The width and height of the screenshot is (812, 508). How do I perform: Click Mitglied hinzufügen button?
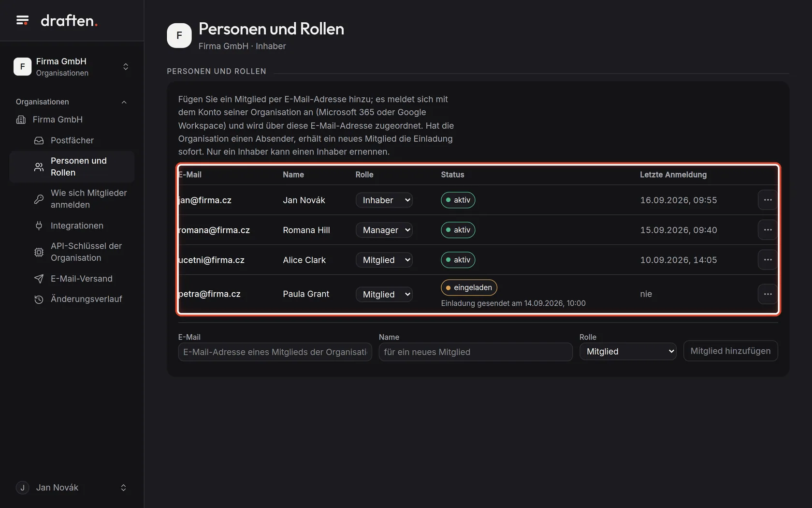(730, 351)
